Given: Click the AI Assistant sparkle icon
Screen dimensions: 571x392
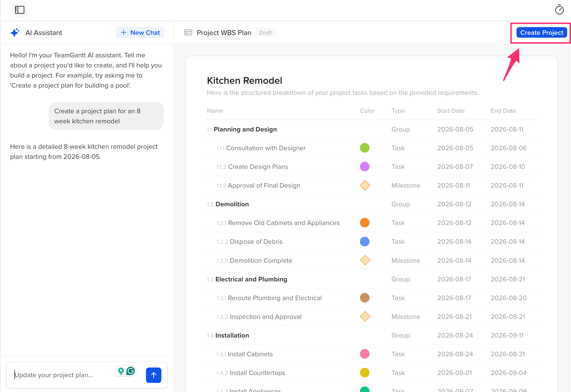Looking at the screenshot, I should [15, 32].
